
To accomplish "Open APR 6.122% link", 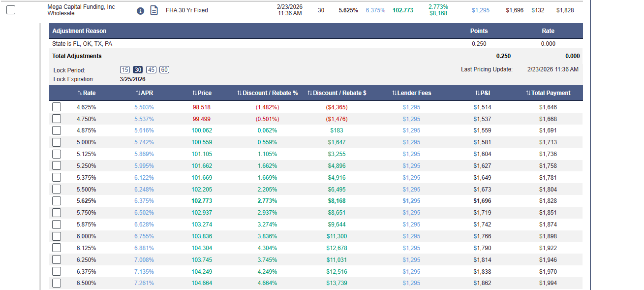I will point(144,178).
